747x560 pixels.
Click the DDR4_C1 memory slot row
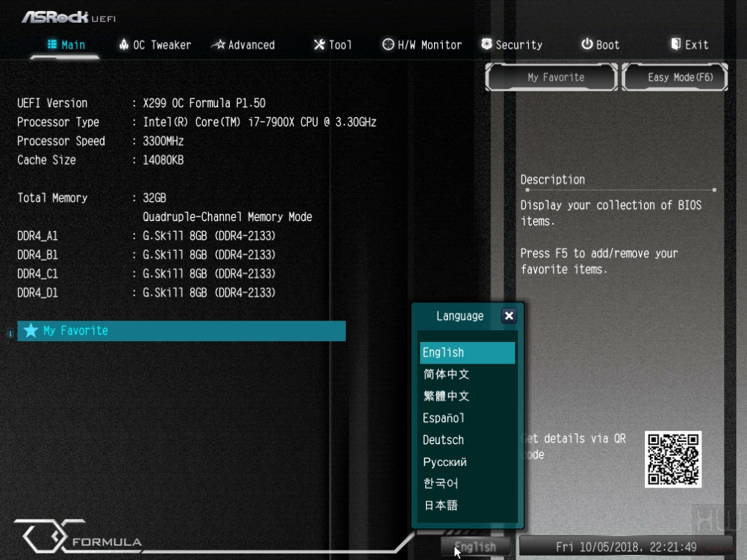(146, 274)
